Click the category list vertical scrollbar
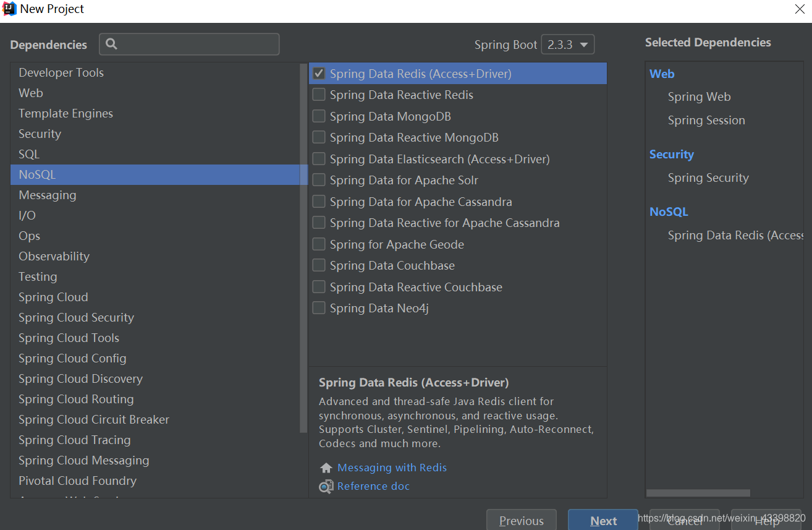This screenshot has width=812, height=530. pos(303,247)
